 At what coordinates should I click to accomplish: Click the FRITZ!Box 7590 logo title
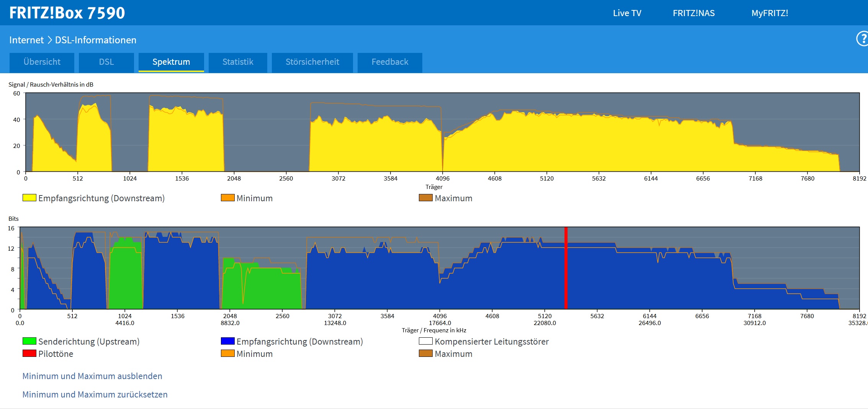click(x=67, y=13)
